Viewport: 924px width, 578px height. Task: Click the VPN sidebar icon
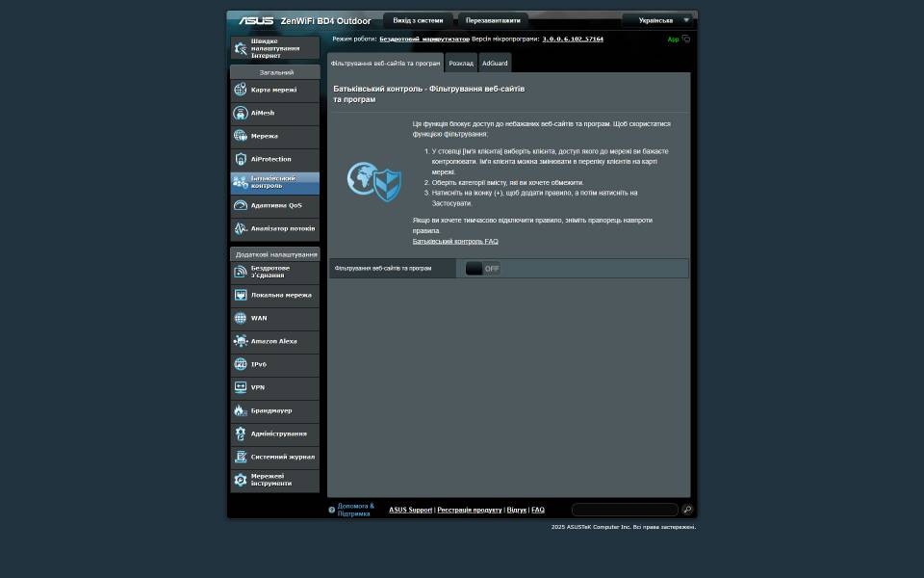coord(241,387)
